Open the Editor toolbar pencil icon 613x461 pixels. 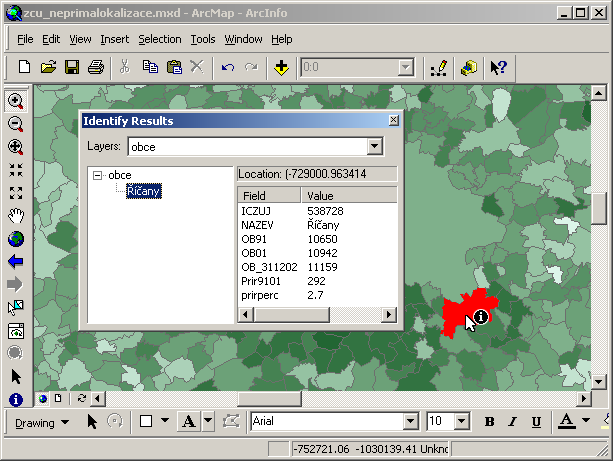(x=439, y=68)
